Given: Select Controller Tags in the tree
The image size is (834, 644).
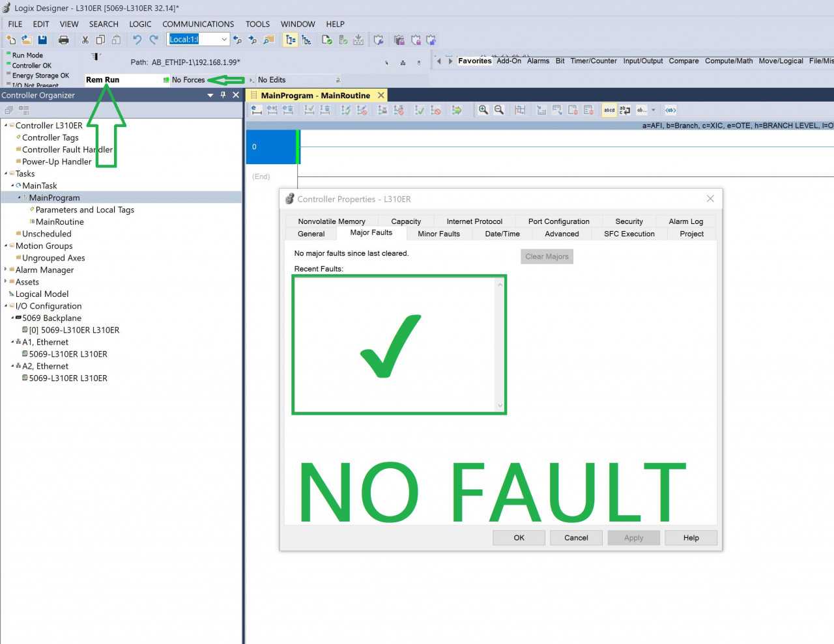Looking at the screenshot, I should [x=50, y=138].
